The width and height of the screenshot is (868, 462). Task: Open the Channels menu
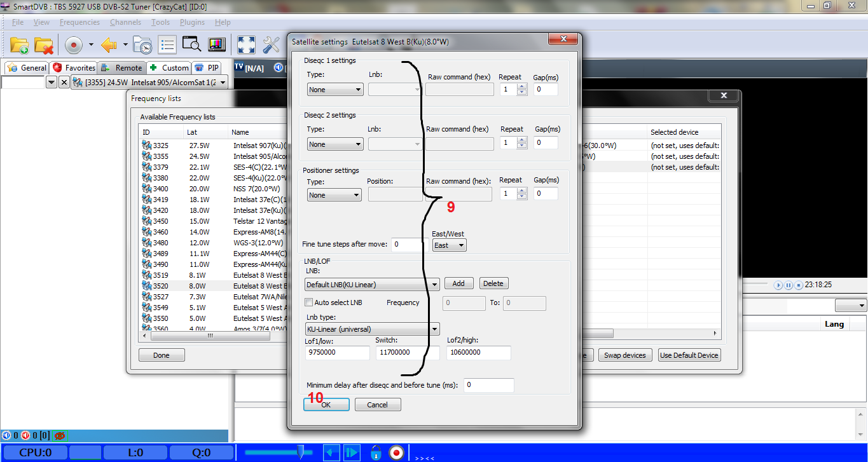click(x=125, y=22)
